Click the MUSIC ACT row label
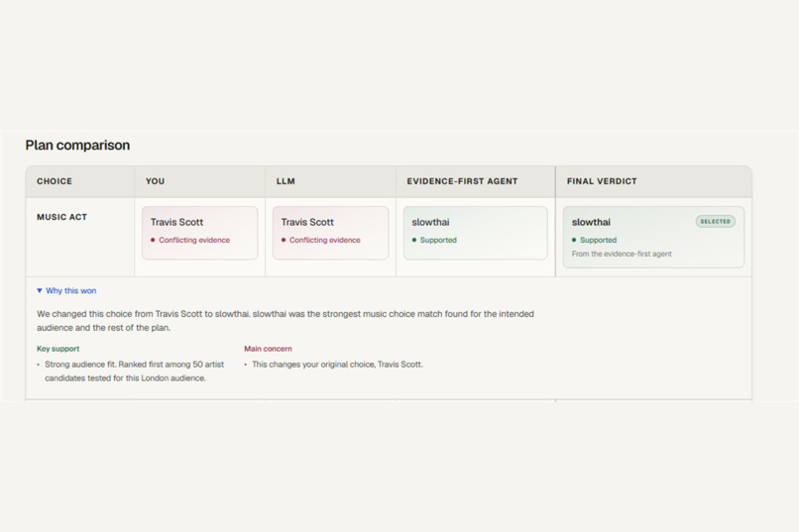This screenshot has height=532, width=799. coord(61,217)
